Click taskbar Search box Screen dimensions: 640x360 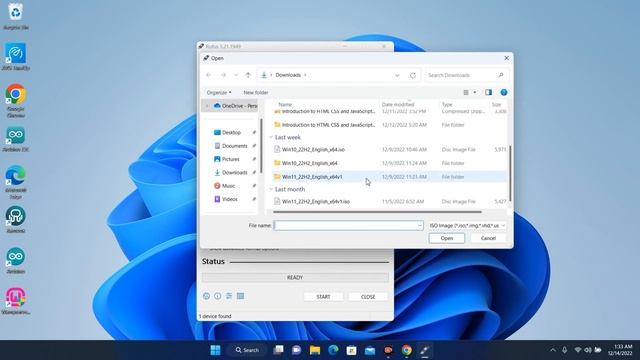pyautogui.click(x=247, y=350)
